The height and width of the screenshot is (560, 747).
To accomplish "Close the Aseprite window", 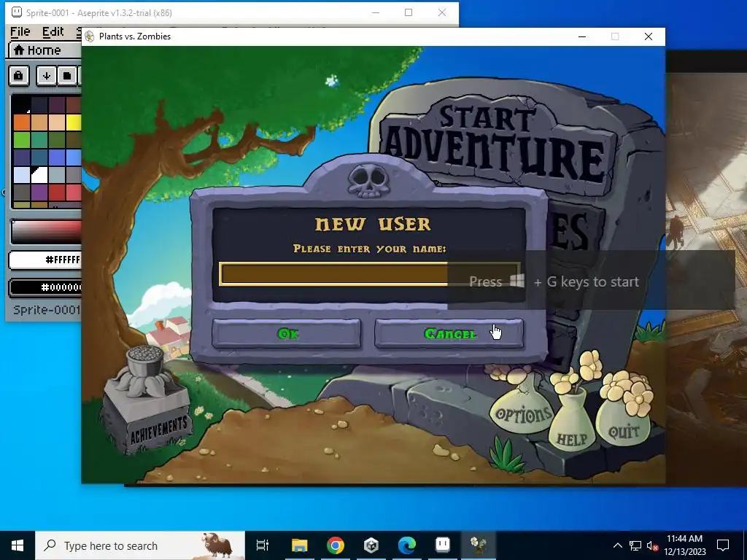I will (442, 13).
